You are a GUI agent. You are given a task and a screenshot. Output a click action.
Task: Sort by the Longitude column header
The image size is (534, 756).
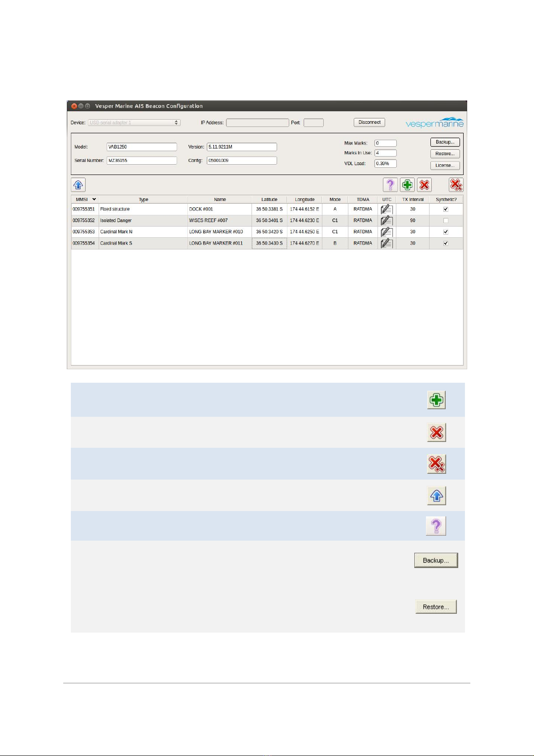click(x=304, y=199)
